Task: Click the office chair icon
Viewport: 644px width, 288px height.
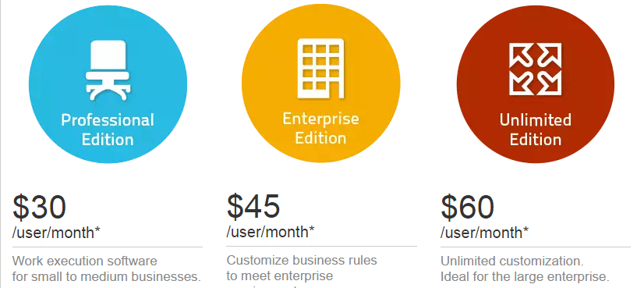Action: 108,70
